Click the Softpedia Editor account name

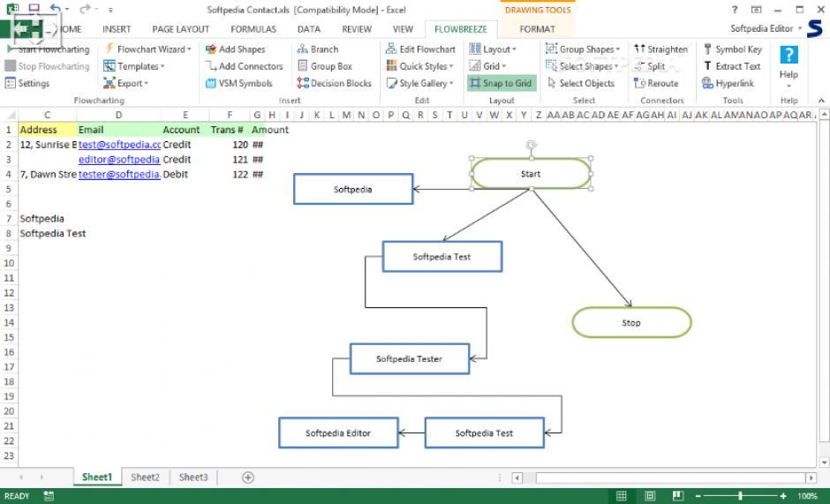point(762,28)
